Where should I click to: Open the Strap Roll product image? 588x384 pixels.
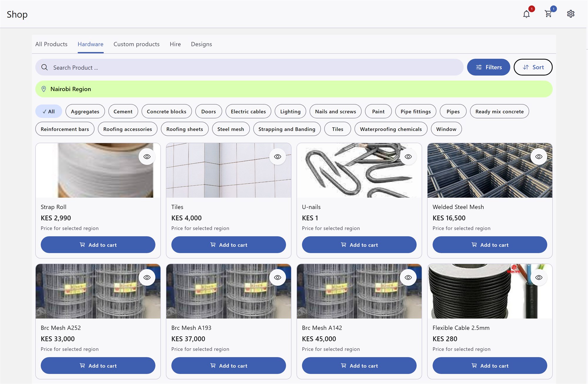point(98,170)
